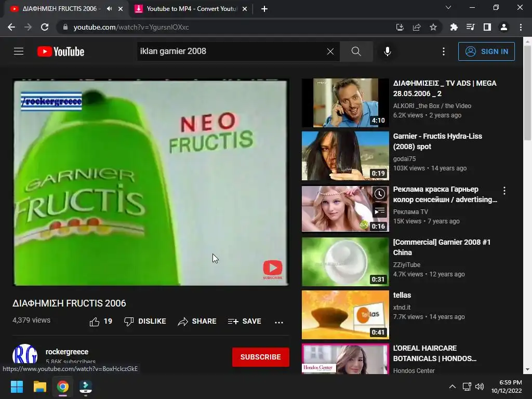This screenshot has height=399, width=532.
Task: Click video player to pause playback
Action: pyautogui.click(x=151, y=182)
